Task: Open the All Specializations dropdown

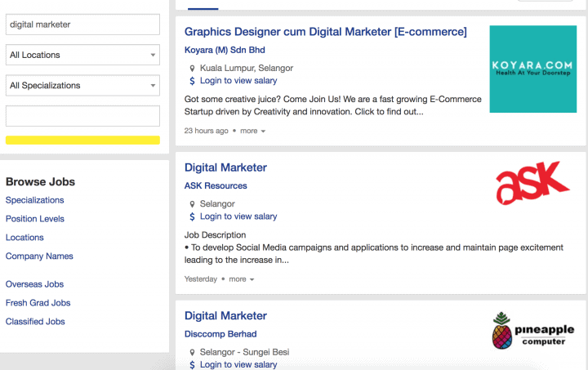Action: [x=82, y=85]
